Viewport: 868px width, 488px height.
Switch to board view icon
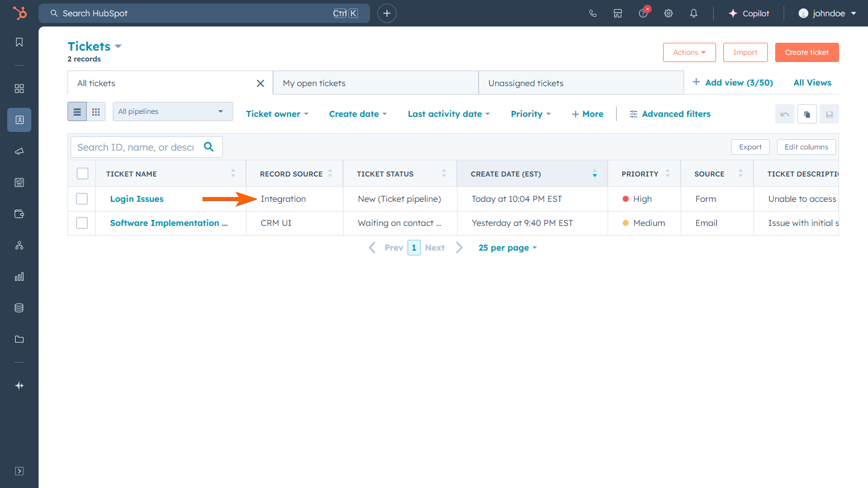[96, 111]
